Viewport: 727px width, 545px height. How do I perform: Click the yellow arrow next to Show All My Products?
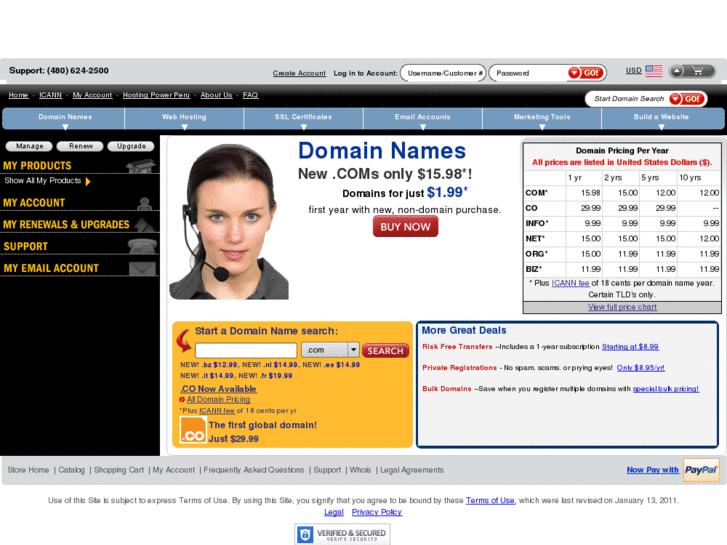(x=88, y=181)
